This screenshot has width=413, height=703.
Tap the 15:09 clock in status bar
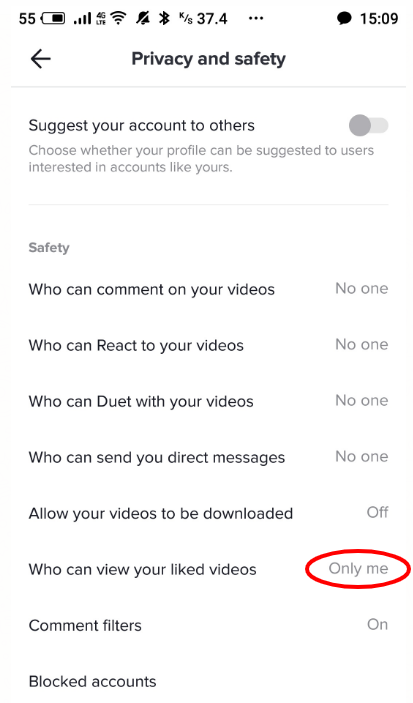click(x=379, y=18)
